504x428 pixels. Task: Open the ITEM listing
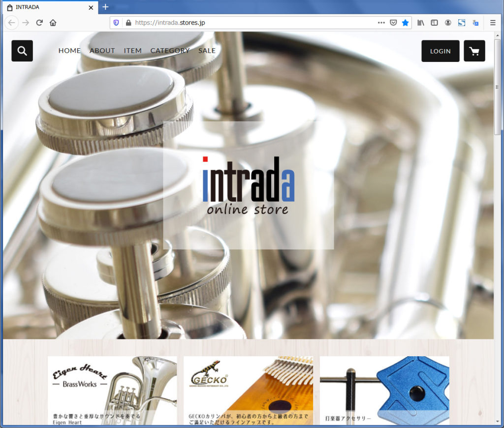(133, 51)
